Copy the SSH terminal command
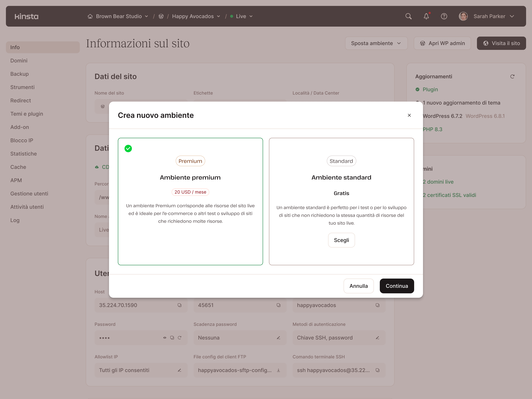This screenshot has width=532, height=399. [x=378, y=370]
